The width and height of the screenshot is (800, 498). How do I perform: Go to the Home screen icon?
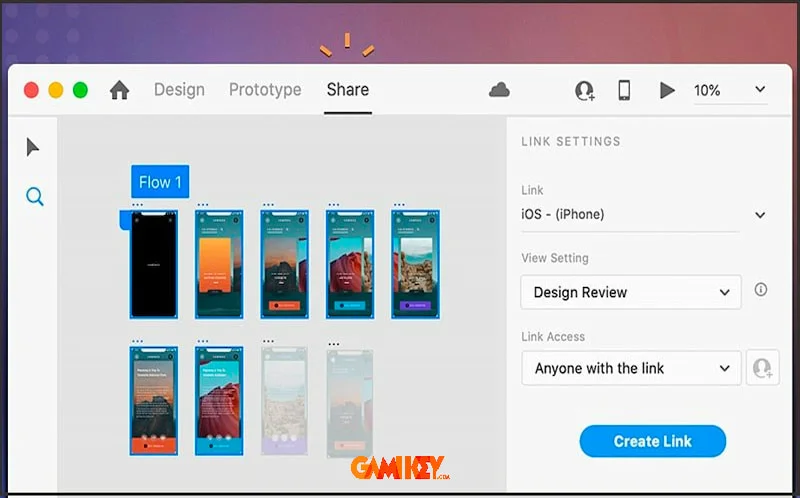119,90
